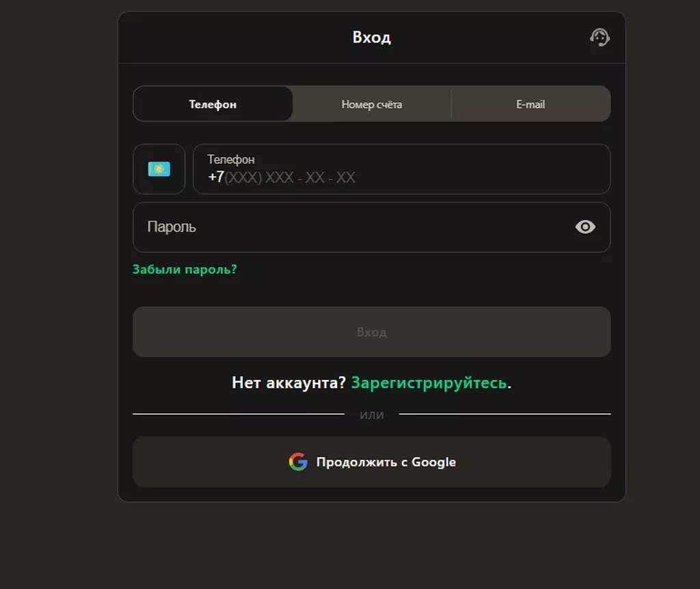Image resolution: width=700 pixels, height=589 pixels.
Task: Open support chat via headset icon
Action: click(600, 37)
